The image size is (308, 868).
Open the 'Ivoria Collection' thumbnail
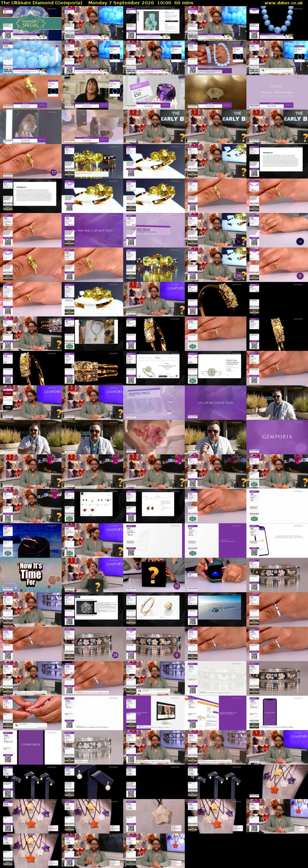tap(277, 92)
